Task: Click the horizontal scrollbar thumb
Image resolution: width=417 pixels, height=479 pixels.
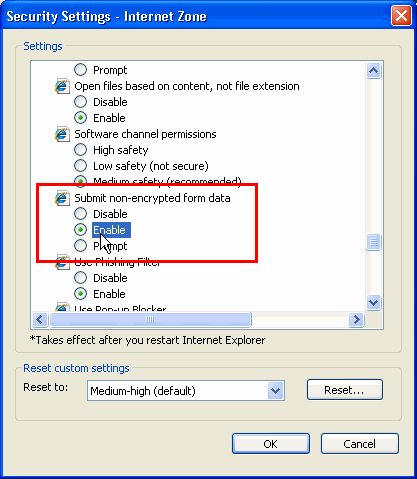Action: [150, 320]
